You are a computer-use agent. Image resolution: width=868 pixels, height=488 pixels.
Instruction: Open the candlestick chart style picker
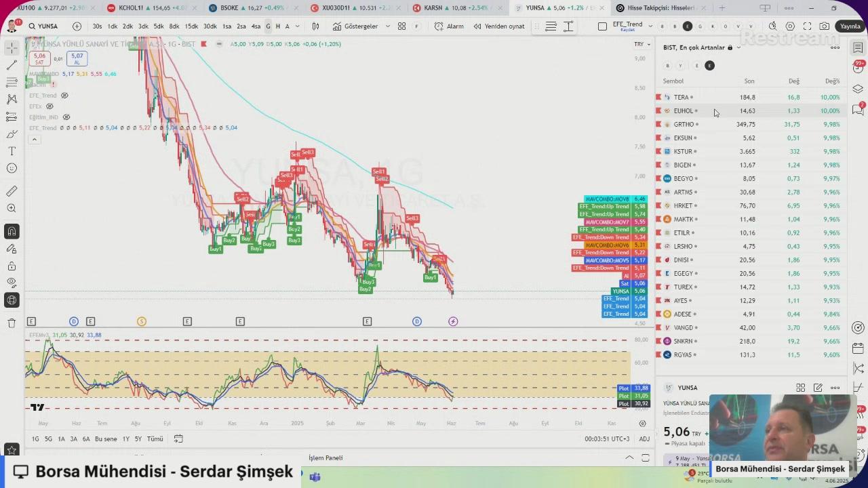click(x=315, y=26)
